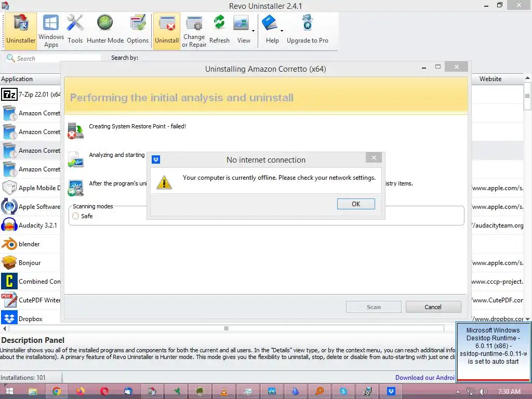
Task: Open the Windows Start button
Action: (x=9, y=391)
